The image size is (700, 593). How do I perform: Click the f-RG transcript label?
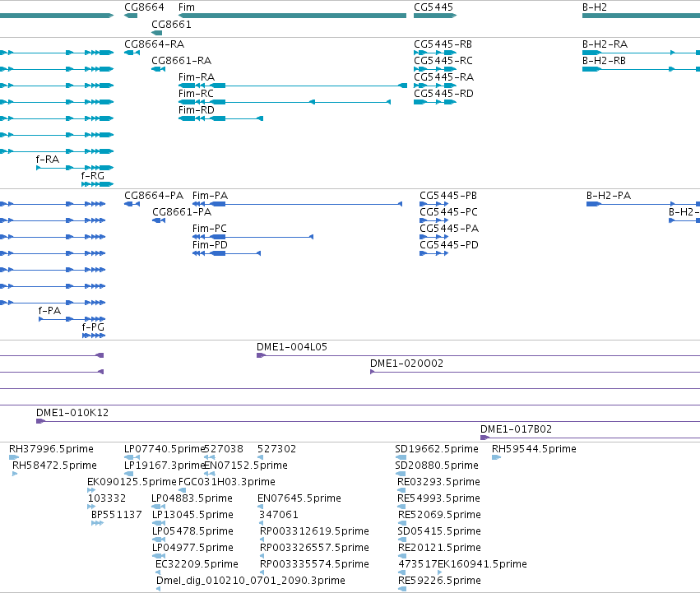pyautogui.click(x=93, y=176)
